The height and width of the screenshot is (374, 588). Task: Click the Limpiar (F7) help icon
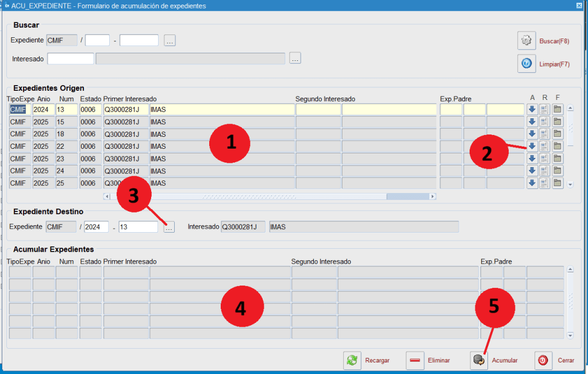click(x=526, y=64)
